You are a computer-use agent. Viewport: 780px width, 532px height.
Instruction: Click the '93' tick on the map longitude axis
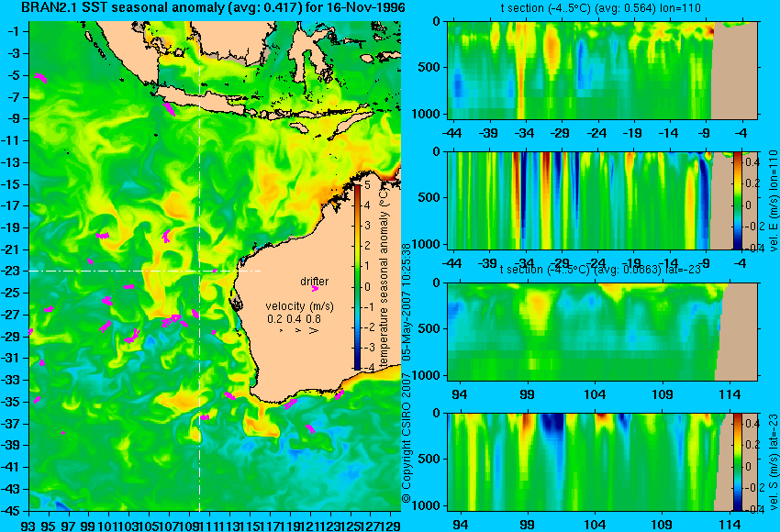pyautogui.click(x=28, y=525)
